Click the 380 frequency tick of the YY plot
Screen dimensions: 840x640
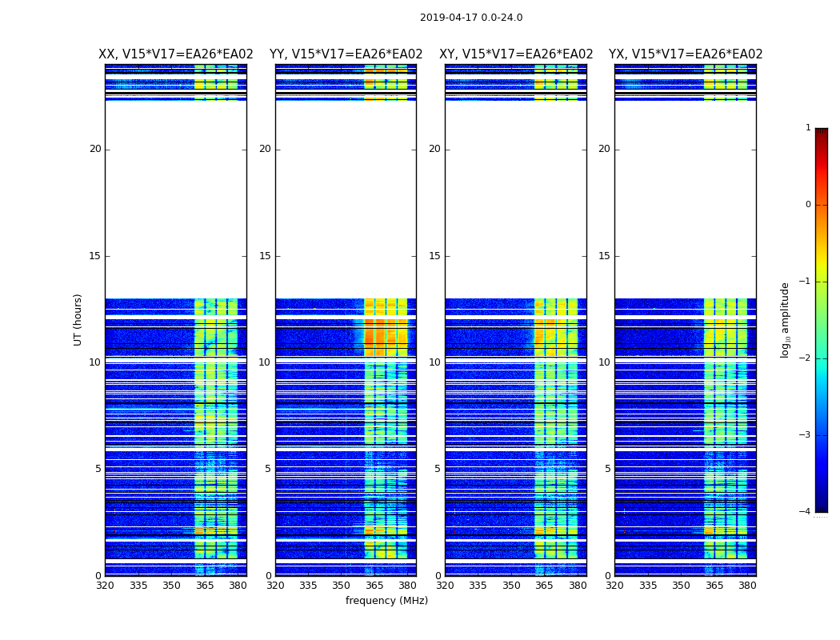(407, 586)
